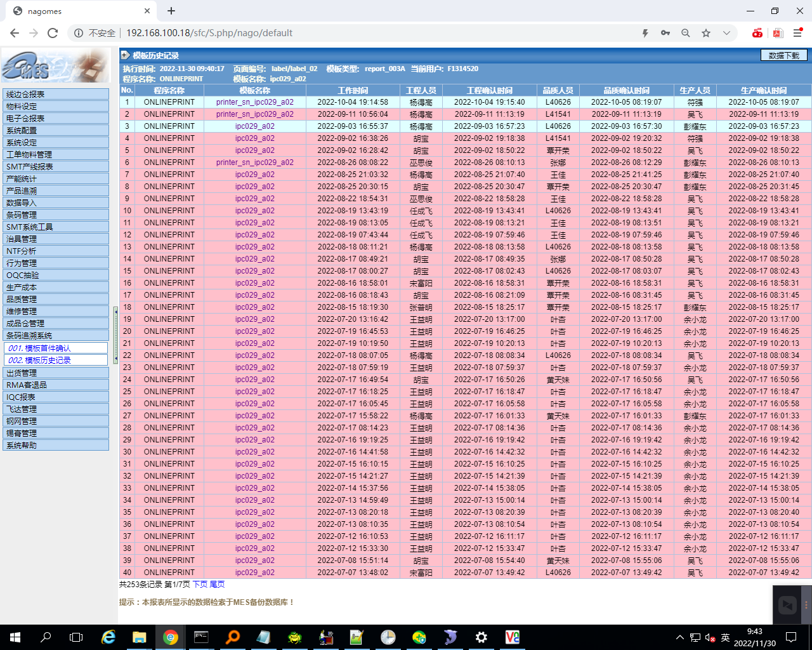Click the red game controller extension icon
Image resolution: width=812 pixels, height=650 pixels.
pos(757,33)
